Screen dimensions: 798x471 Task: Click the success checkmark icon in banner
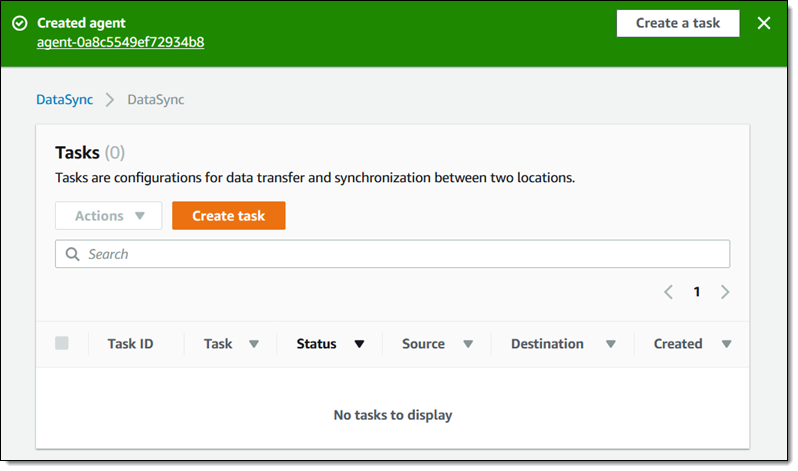[19, 23]
